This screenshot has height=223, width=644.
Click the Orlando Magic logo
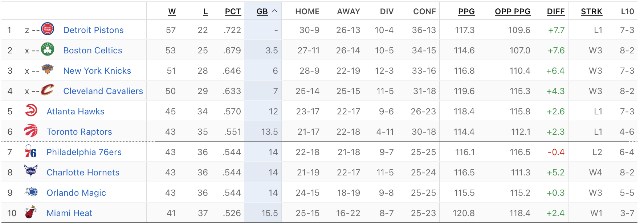point(31,192)
